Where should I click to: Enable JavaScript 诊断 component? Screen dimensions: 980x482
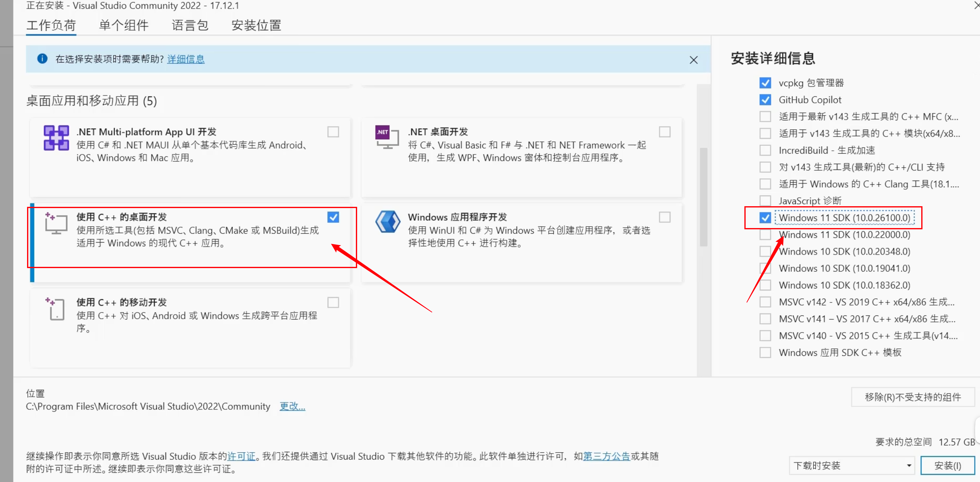[x=765, y=201]
